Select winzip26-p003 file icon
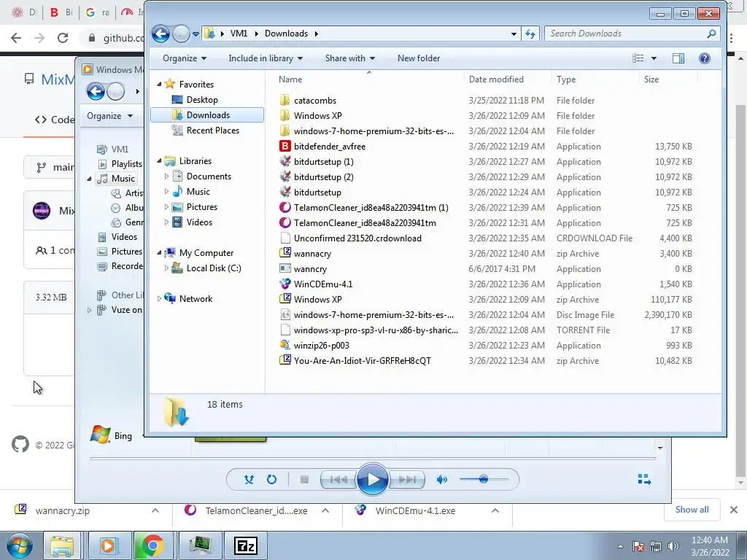Viewport: 747px width, 560px height. [285, 345]
